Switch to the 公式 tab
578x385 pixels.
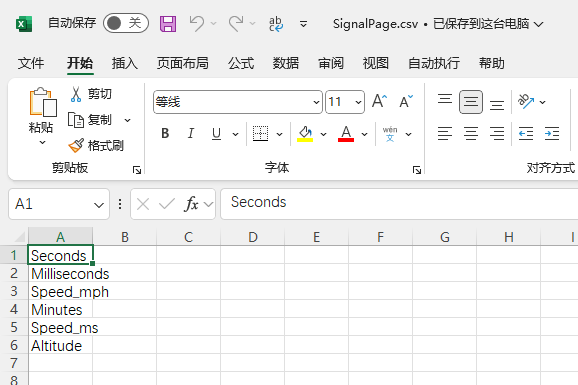tap(241, 63)
